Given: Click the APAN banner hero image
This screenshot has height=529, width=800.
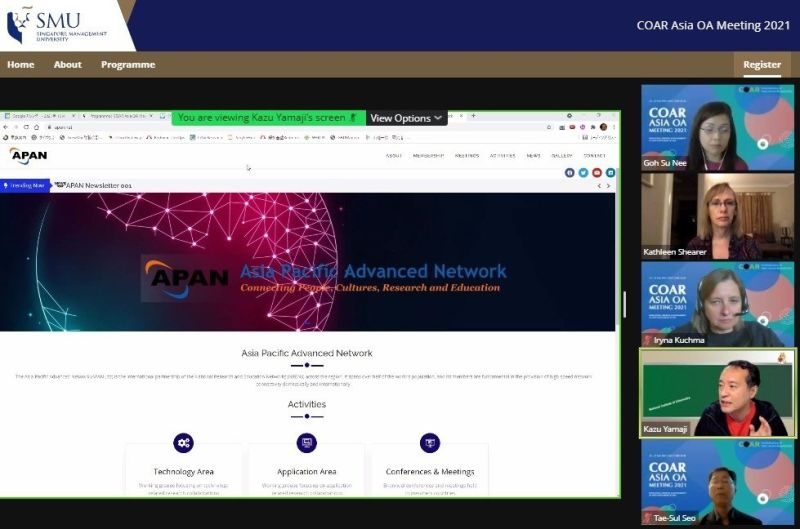Looking at the screenshot, I should (x=307, y=262).
